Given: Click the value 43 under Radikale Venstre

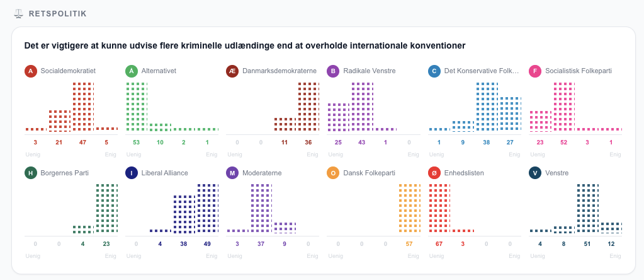Looking at the screenshot, I should (362, 143).
